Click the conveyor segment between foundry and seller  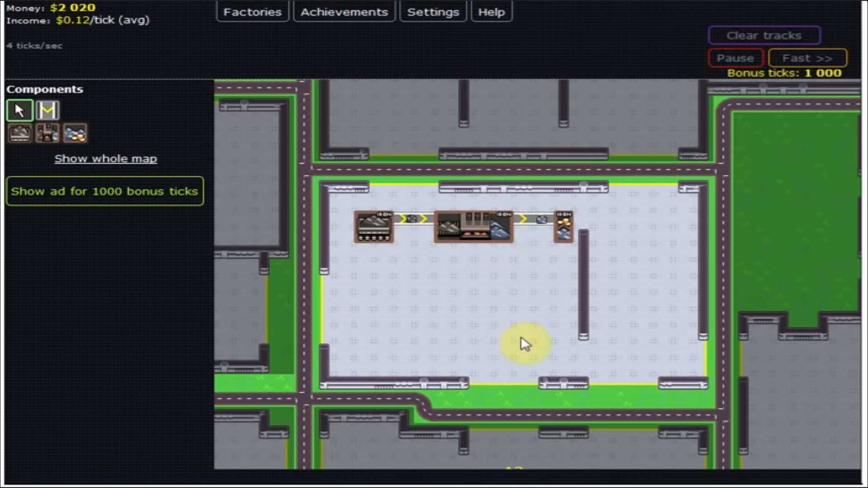click(534, 219)
